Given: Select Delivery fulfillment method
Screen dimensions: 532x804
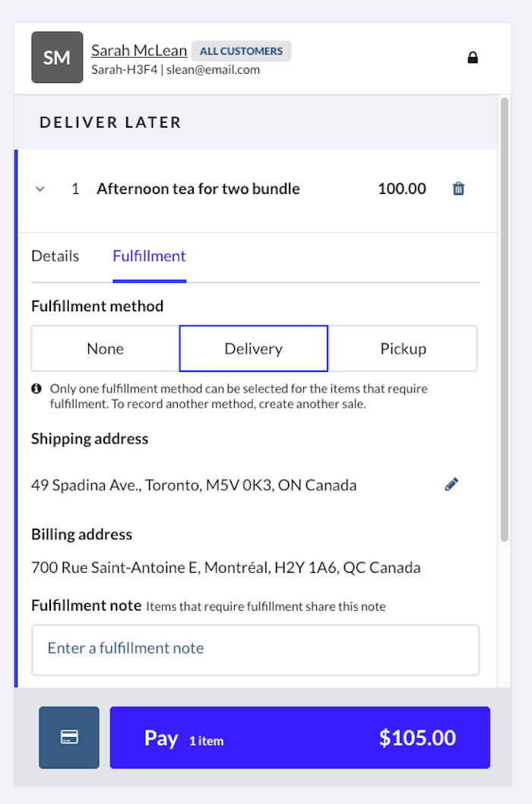Looking at the screenshot, I should coord(253,348).
